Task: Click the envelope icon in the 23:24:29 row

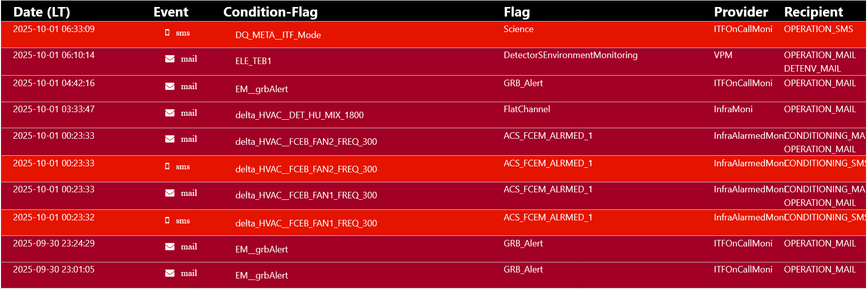Action: pyautogui.click(x=170, y=247)
